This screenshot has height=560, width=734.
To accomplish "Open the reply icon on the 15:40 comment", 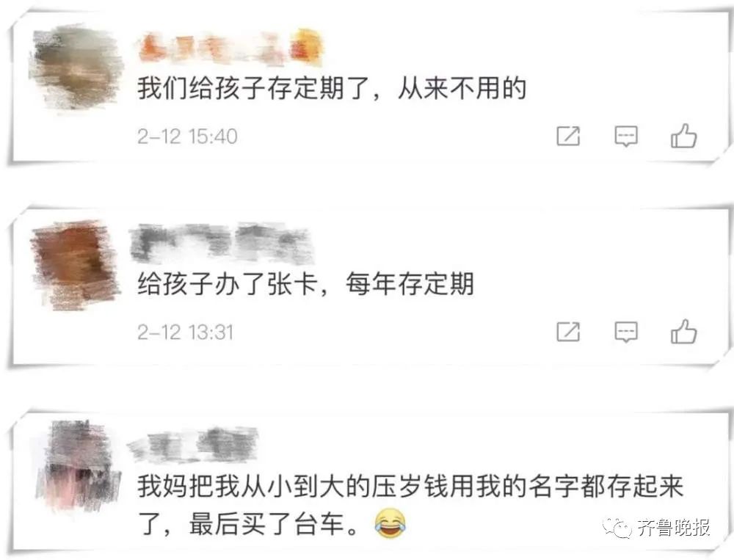I will (x=626, y=137).
